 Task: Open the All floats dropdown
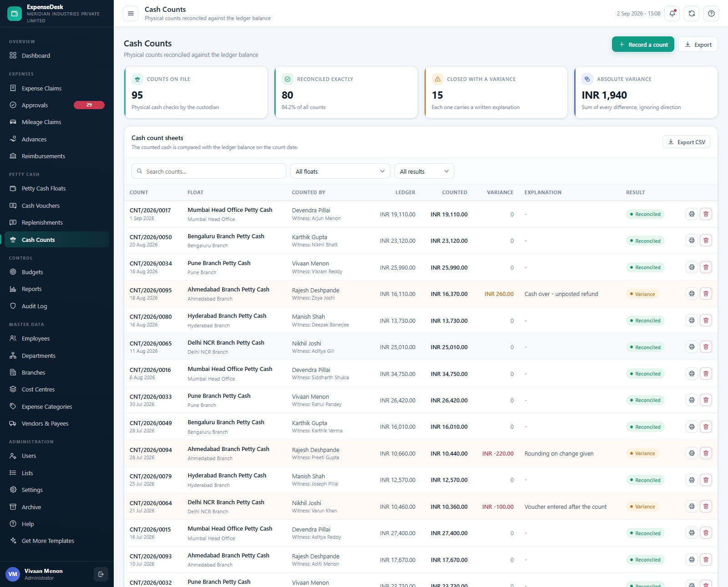click(340, 171)
